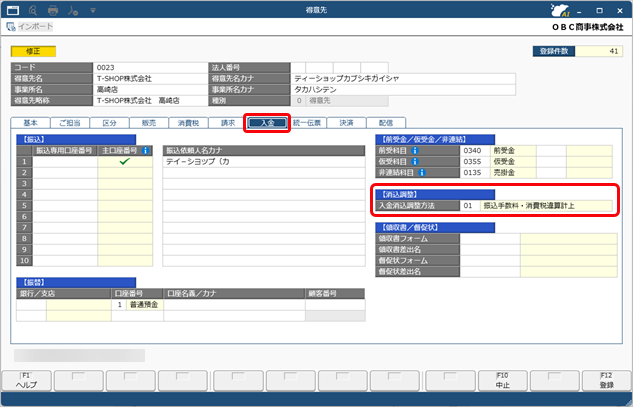Click the first 法人番号 input box
This screenshot has height=407, width=633.
298,67
